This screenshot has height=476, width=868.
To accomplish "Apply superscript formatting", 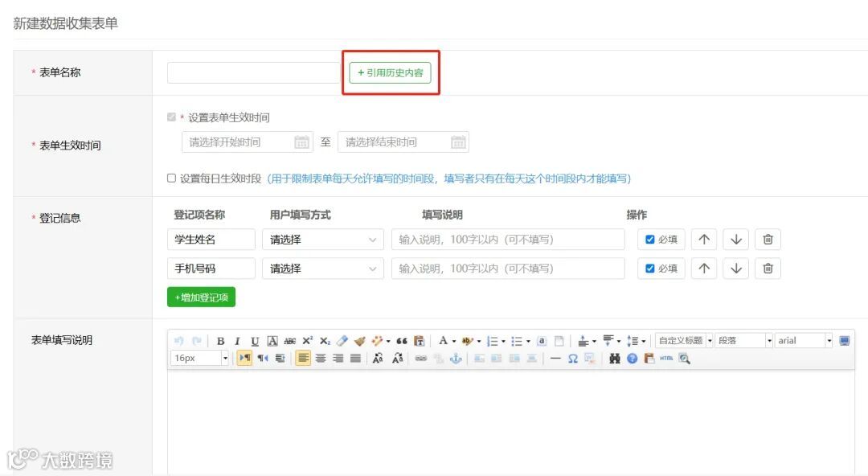I will coord(307,341).
